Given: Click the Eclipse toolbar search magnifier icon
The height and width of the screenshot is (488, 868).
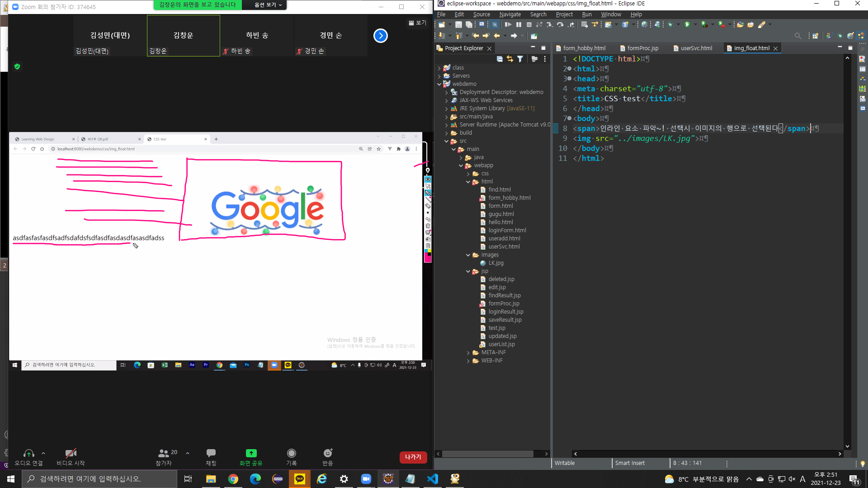Looking at the screenshot, I should pyautogui.click(x=798, y=36).
